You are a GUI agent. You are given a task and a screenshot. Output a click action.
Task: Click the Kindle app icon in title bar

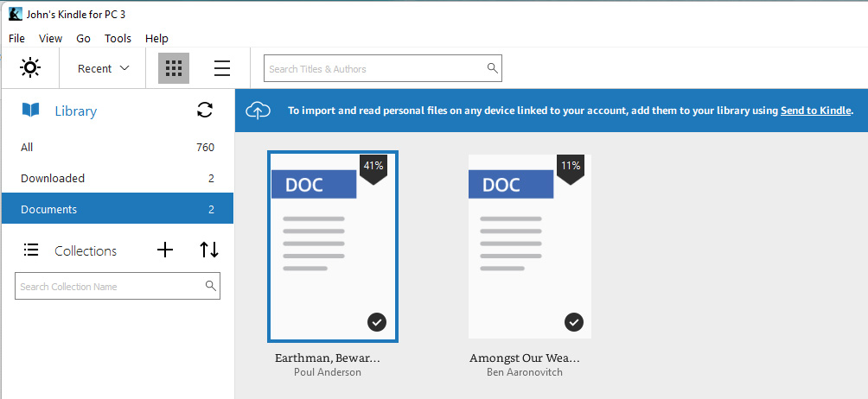16,14
